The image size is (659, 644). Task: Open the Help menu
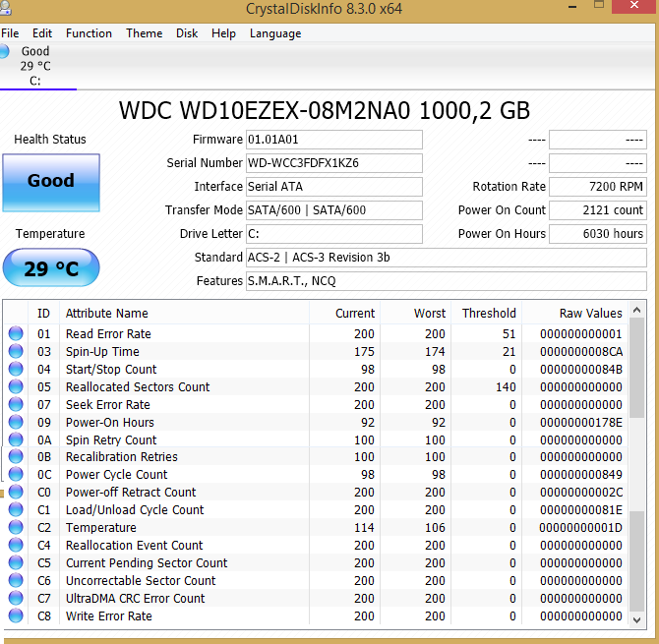pos(223,33)
